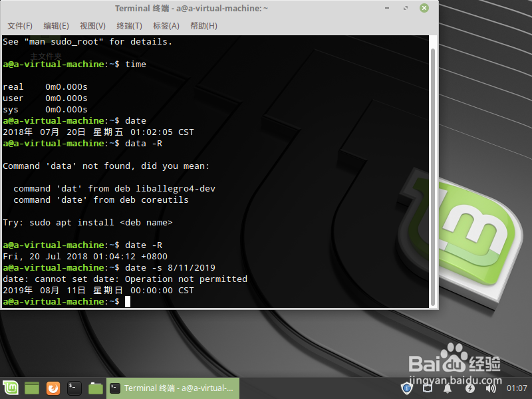Open the file manager from the taskbar

click(x=95, y=388)
